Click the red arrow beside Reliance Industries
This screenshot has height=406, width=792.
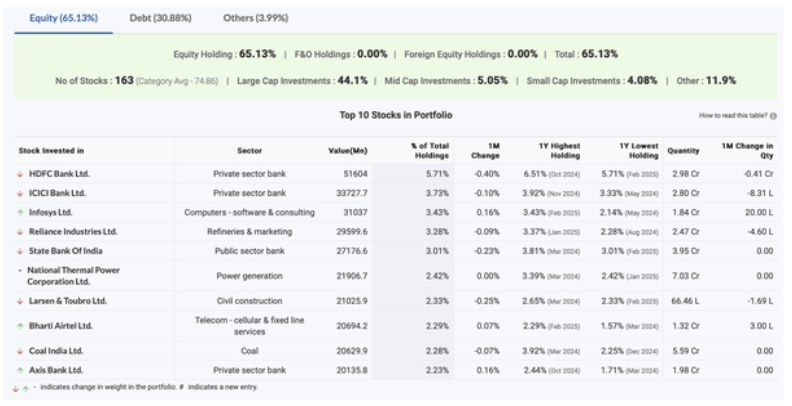[20, 232]
